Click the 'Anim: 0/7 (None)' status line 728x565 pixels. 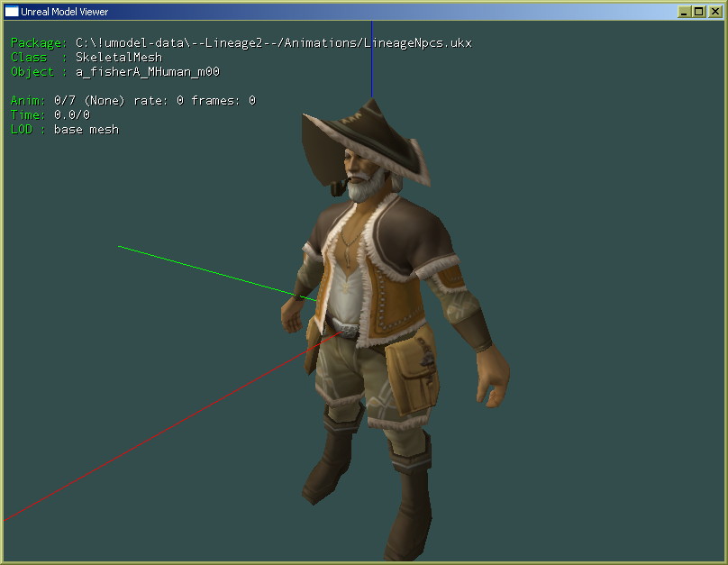(132, 100)
